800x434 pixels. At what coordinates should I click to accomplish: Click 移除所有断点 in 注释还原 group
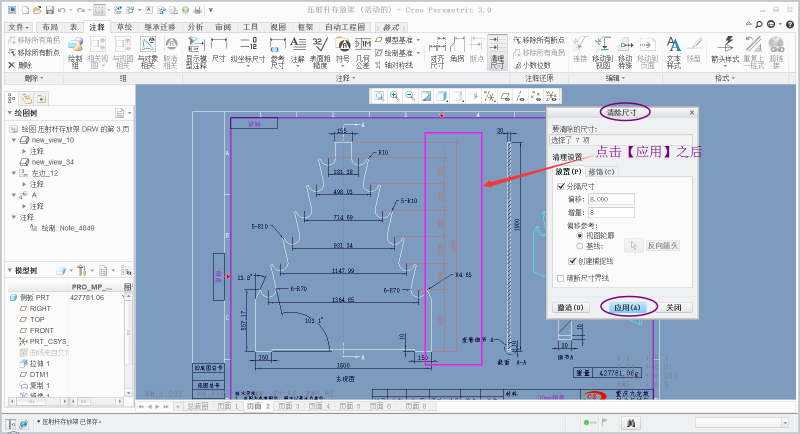point(539,40)
